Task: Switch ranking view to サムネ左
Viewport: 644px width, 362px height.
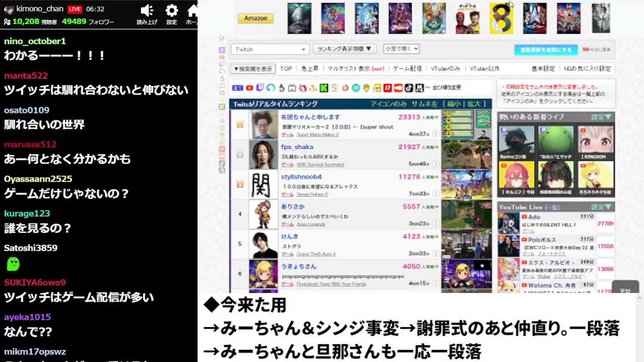Action: tap(424, 104)
